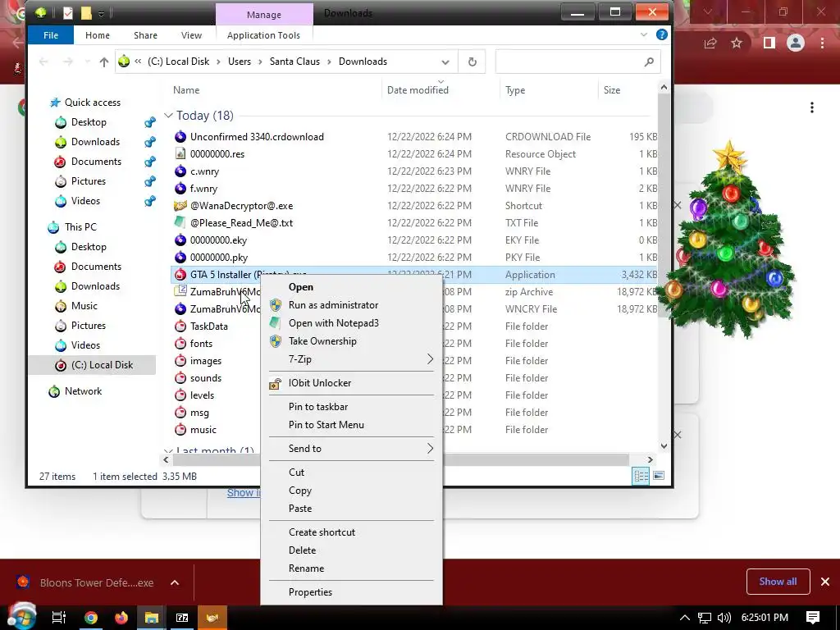Open Properties from the context menu

[x=351, y=592]
